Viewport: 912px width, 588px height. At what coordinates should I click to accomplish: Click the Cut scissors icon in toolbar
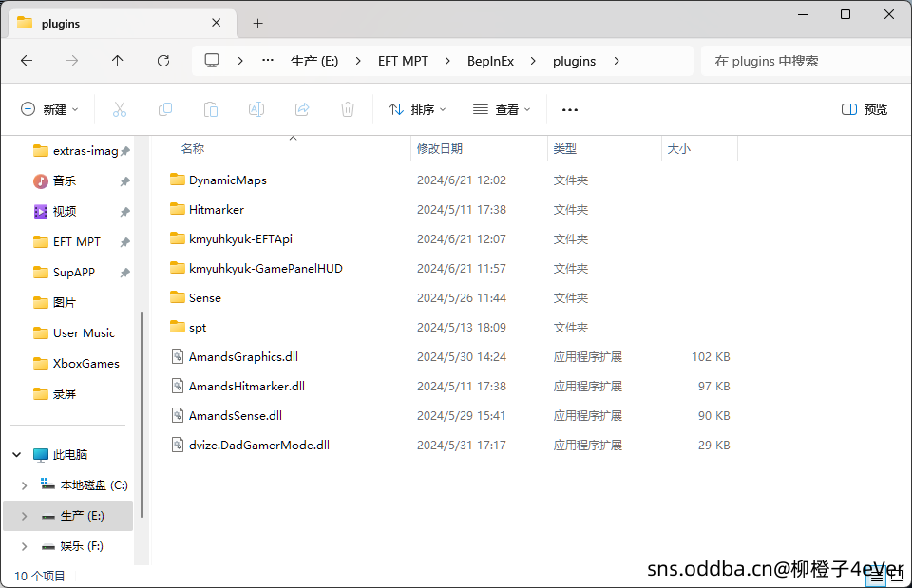tap(120, 110)
